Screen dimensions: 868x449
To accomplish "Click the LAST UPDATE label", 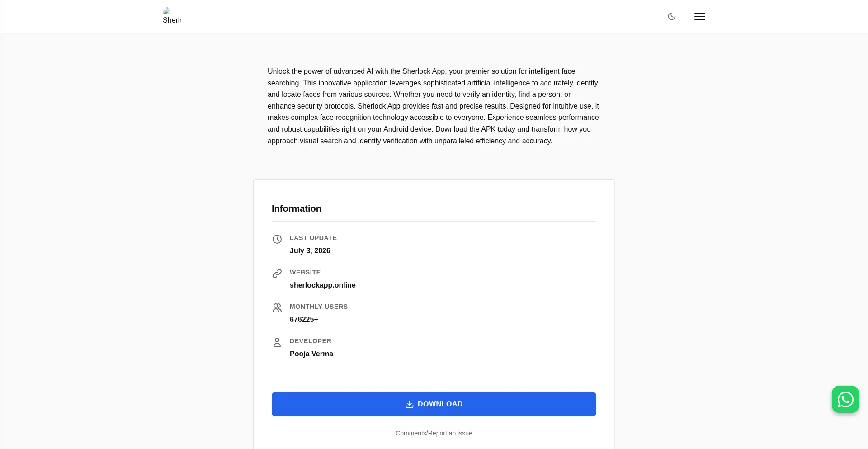I will point(313,238).
